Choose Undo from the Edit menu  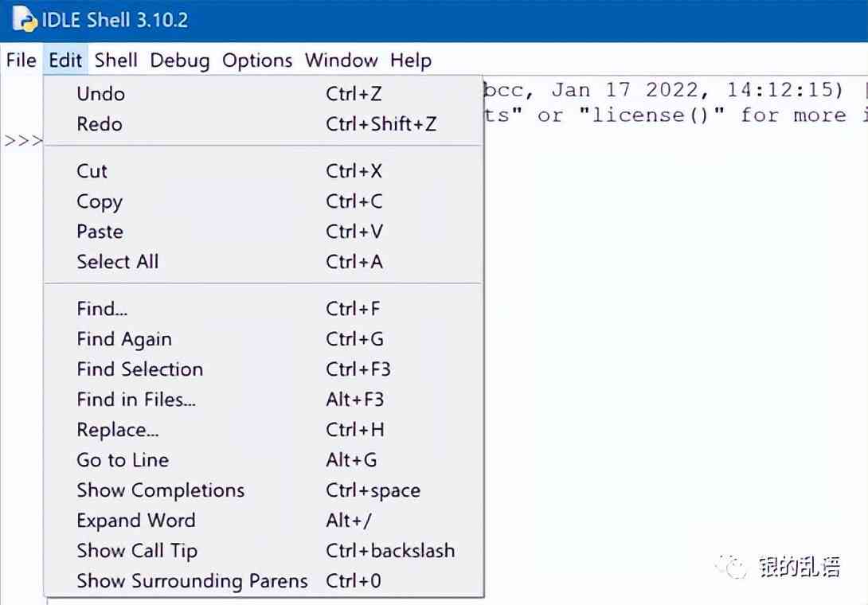point(264,94)
